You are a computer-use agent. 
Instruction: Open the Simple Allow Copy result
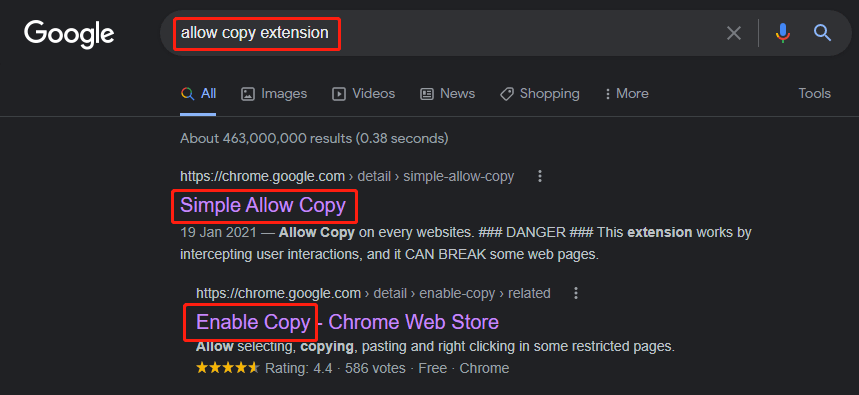pyautogui.click(x=263, y=205)
